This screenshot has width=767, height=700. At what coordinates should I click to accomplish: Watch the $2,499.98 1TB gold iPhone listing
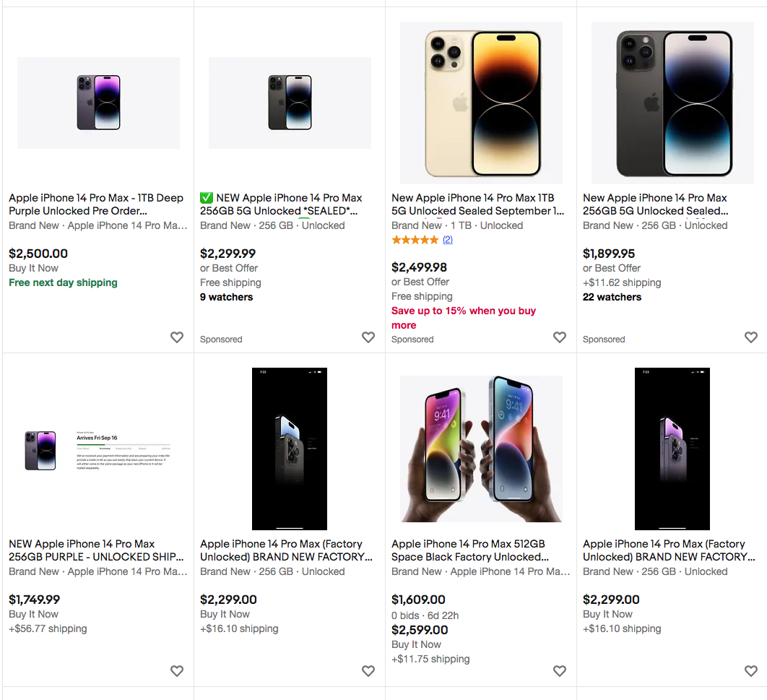pos(560,337)
